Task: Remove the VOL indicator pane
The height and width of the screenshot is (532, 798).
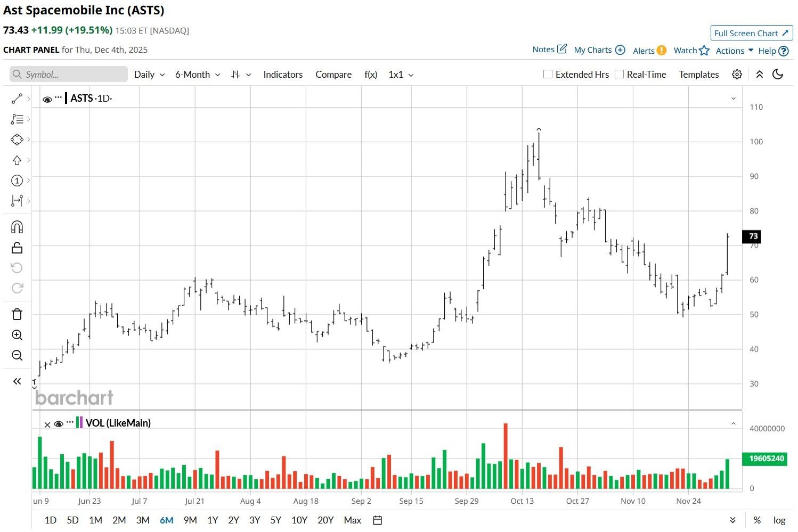Action: [x=47, y=424]
